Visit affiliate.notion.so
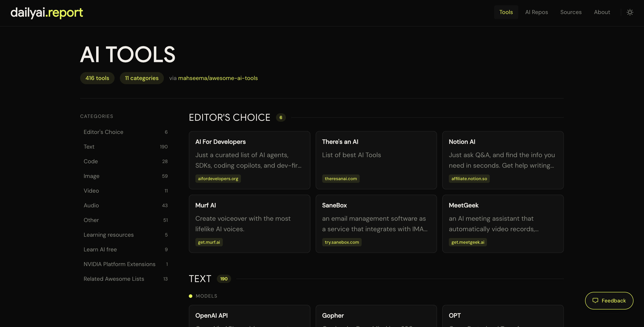This screenshot has width=644, height=327. (x=469, y=178)
